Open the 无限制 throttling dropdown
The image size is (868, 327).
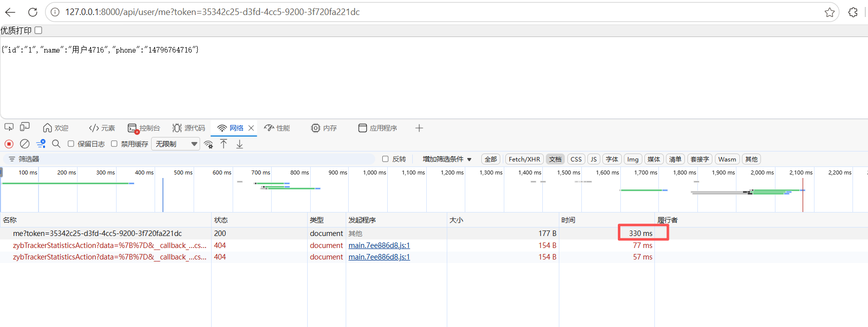point(176,144)
